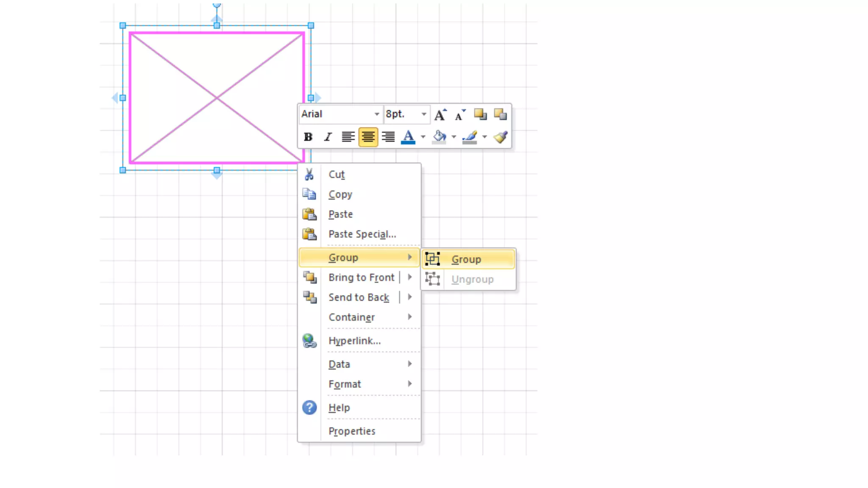Click the Shrink Font icon
This screenshot has width=868, height=488.
(460, 114)
